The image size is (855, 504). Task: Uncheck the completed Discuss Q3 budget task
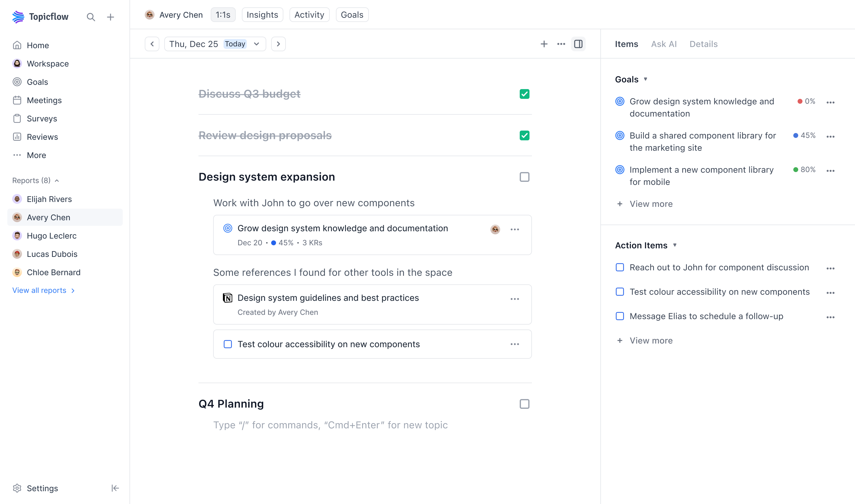524,94
